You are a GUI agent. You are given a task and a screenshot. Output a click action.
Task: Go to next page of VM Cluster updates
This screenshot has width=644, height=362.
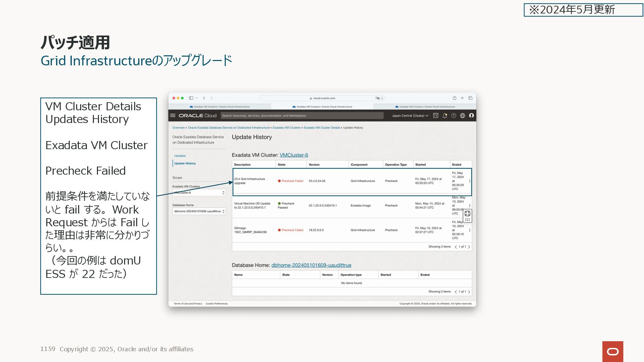tap(469, 247)
